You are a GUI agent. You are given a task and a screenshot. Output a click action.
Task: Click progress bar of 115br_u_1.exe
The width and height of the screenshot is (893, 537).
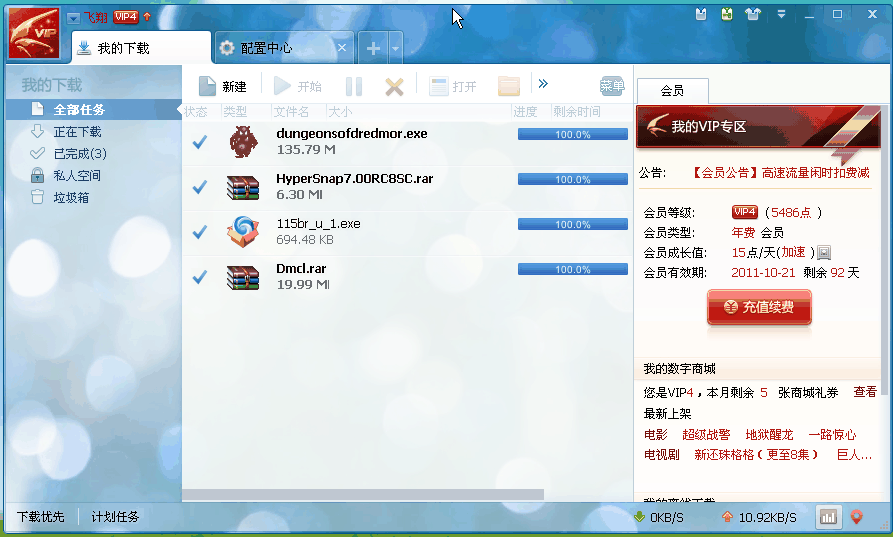(x=572, y=224)
